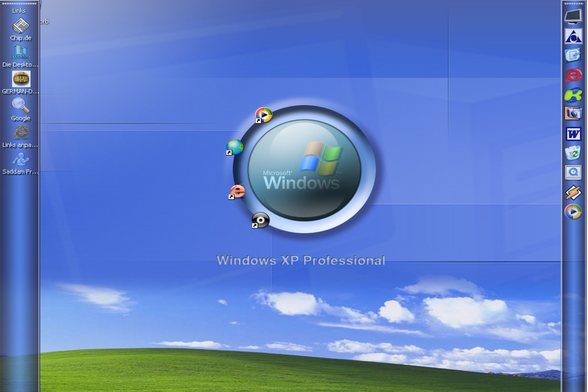
Task: Open the black disc shortcut below orb
Action: (260, 220)
